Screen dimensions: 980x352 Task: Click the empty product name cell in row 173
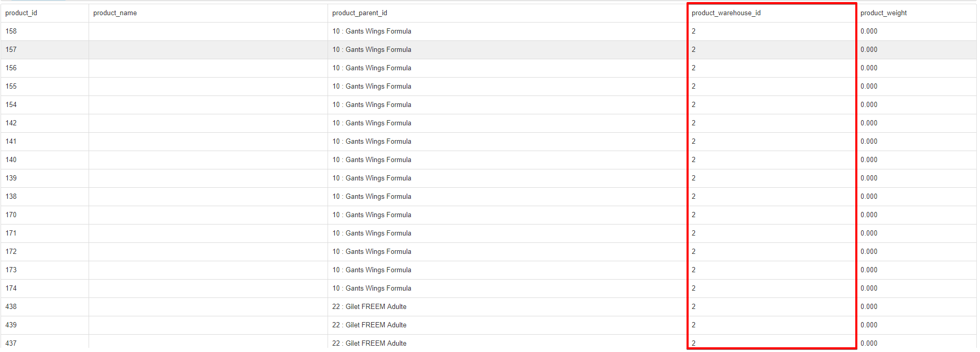pyautogui.click(x=208, y=270)
